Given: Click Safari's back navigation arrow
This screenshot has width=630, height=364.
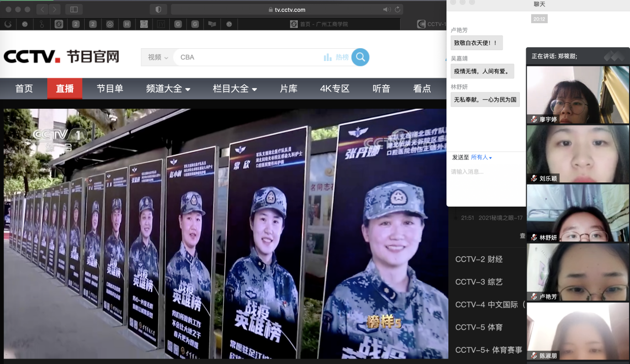Looking at the screenshot, I should 42,9.
